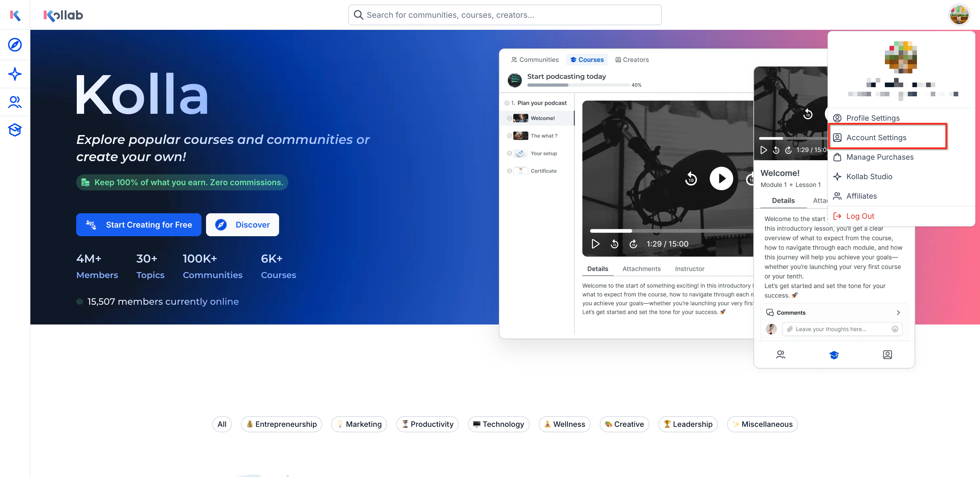Image resolution: width=980 pixels, height=477 pixels.
Task: Click the video progress bar
Action: click(671, 231)
